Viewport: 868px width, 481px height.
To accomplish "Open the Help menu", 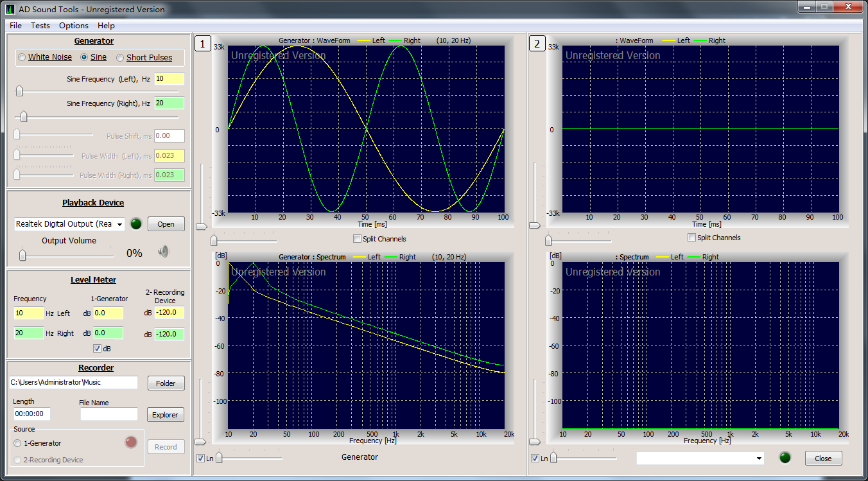I will (107, 26).
